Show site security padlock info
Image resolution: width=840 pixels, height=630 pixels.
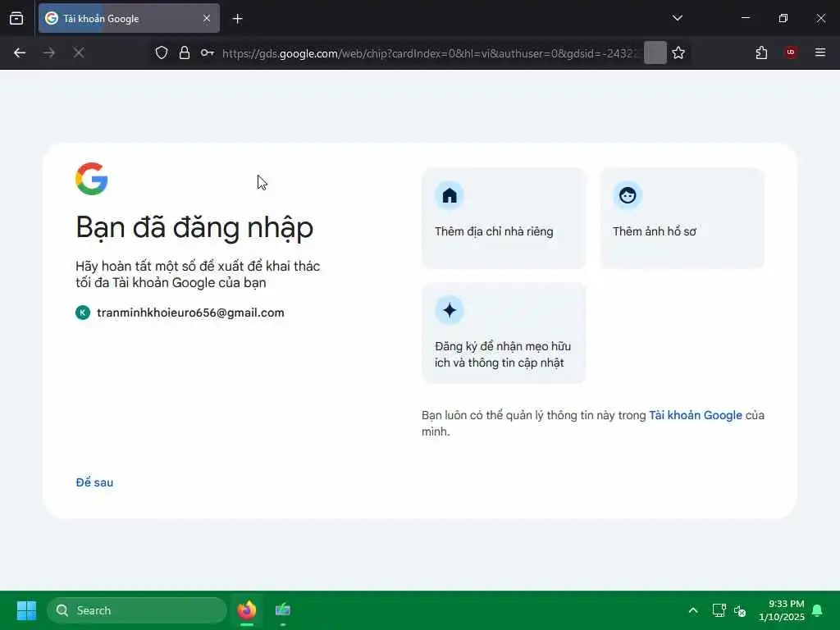(185, 52)
